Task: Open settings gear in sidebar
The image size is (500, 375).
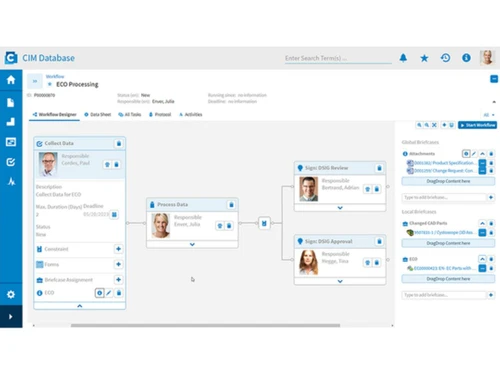Action: tap(11, 294)
